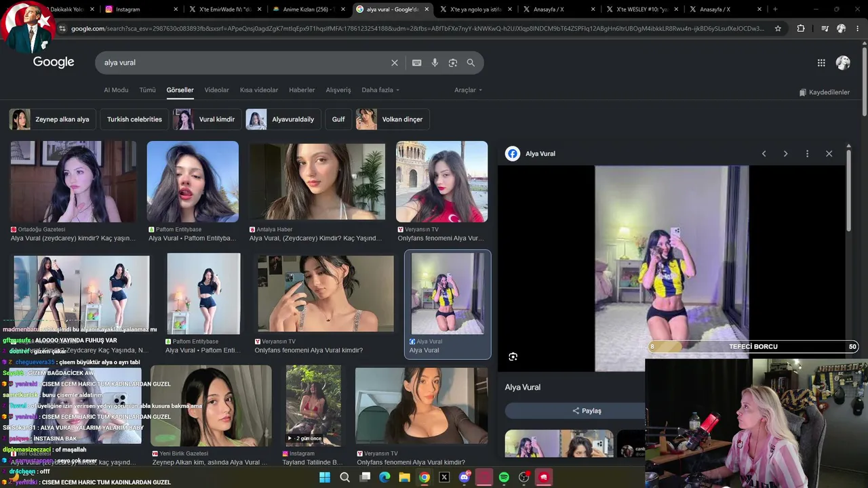Viewport: 868px width, 488px height.
Task: Switch to the 'AI Modu' tab
Action: tap(116, 90)
